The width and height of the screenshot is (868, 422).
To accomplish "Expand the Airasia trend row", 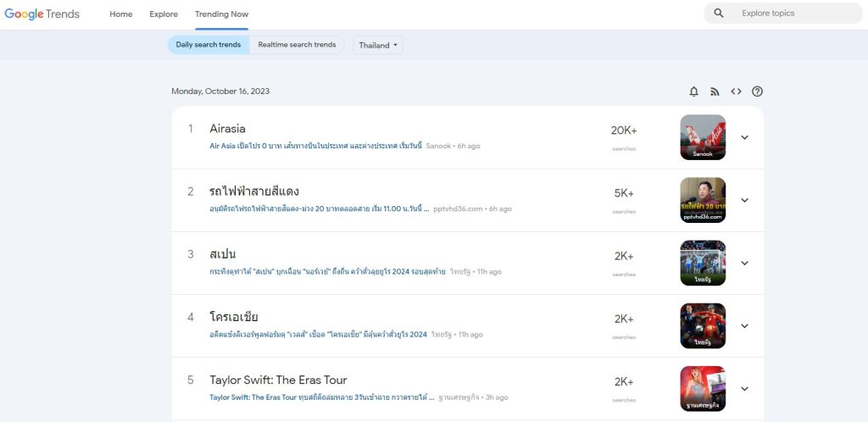I will (x=744, y=137).
